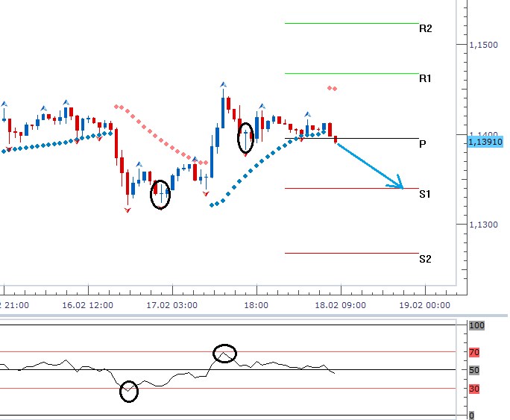Click the 1,1300 price axis value
Screen dimensions: 510x420
coord(484,225)
